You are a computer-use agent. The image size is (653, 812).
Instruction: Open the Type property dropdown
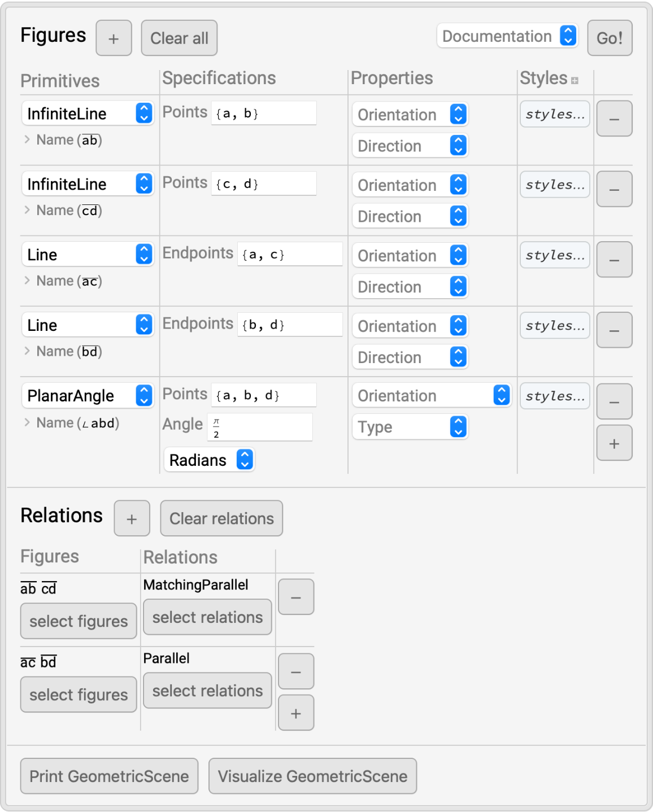410,427
